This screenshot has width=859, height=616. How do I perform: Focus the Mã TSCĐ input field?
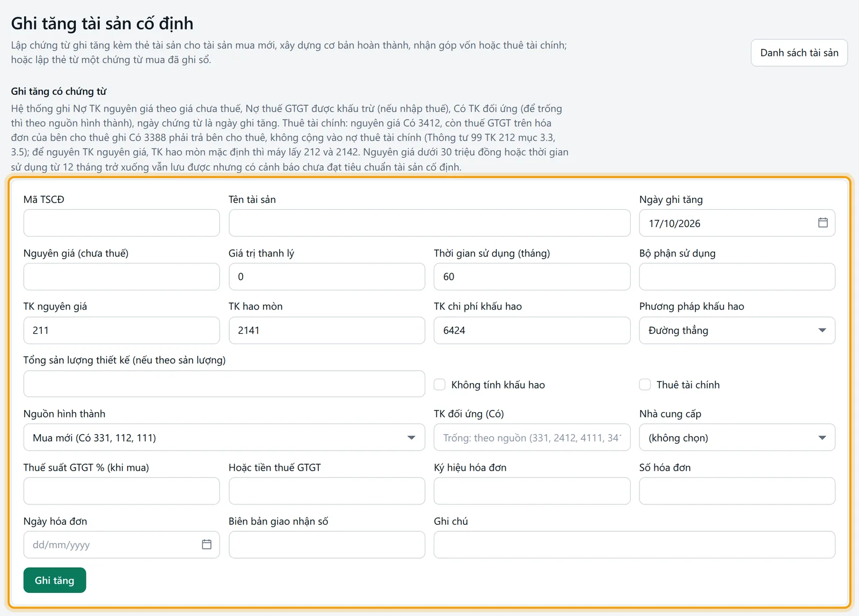click(121, 223)
